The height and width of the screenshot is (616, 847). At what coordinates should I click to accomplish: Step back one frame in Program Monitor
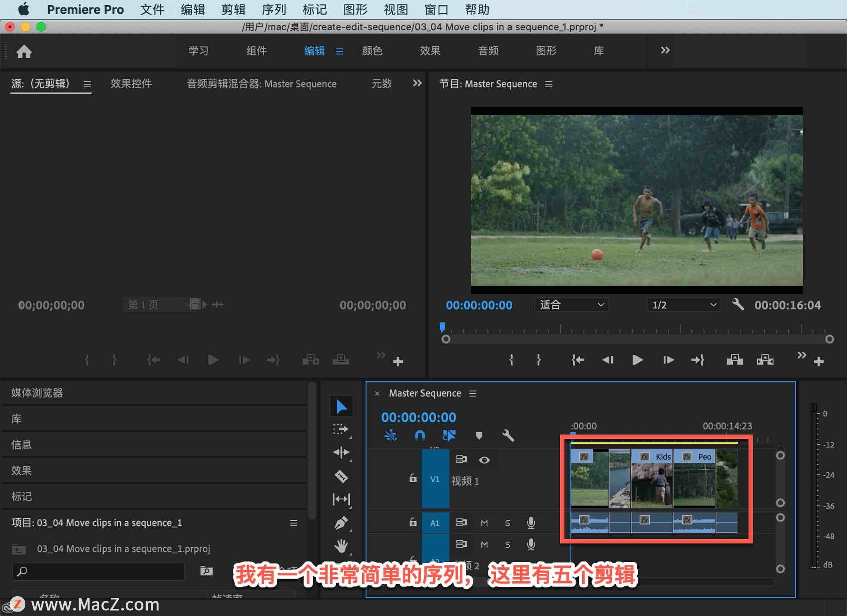pos(607,360)
